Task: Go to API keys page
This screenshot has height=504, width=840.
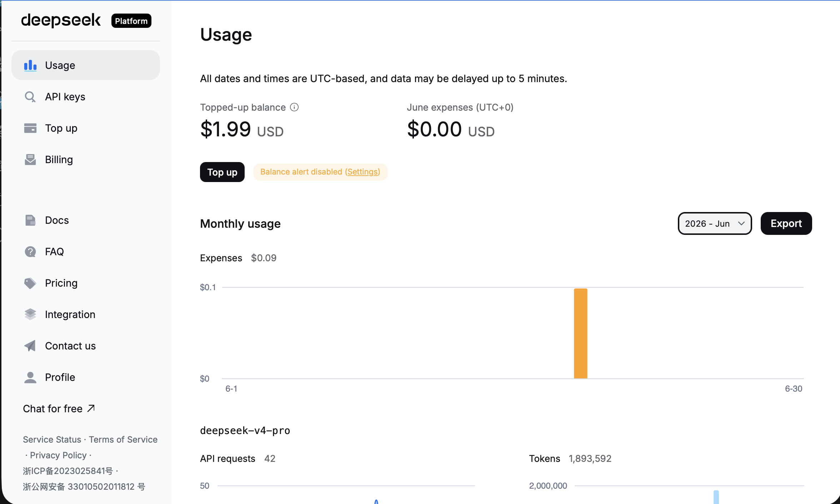Action: [86, 97]
